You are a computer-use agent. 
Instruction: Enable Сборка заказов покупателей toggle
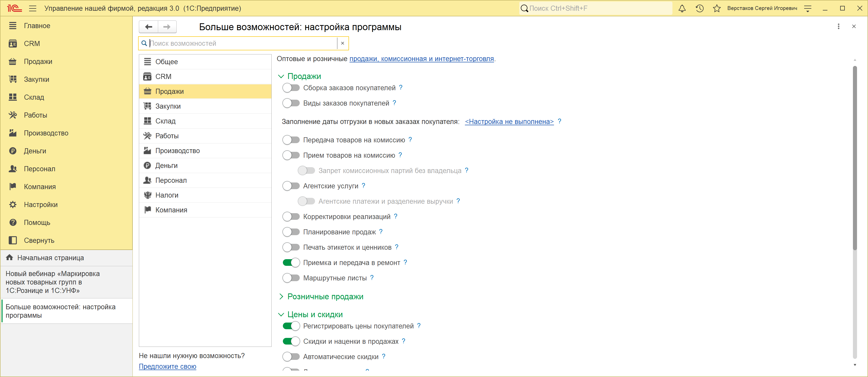pos(291,88)
